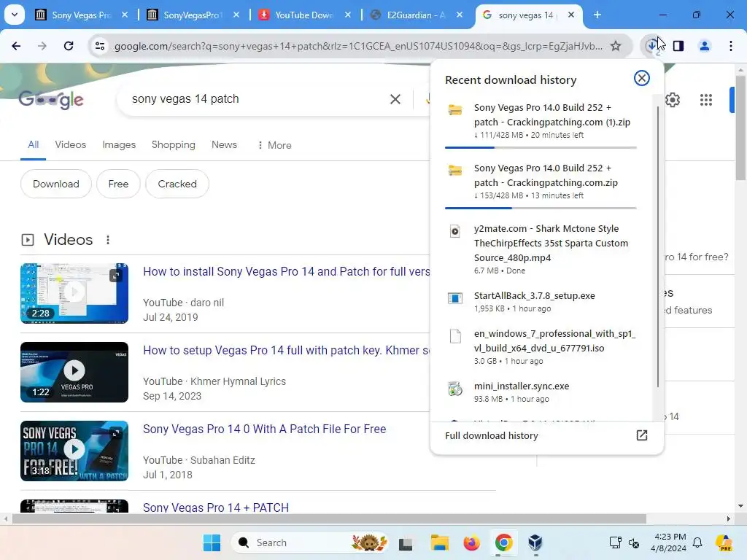Open 'How to setup Vegas Pro 14' link
Image resolution: width=747 pixels, height=560 pixels.
click(x=286, y=350)
